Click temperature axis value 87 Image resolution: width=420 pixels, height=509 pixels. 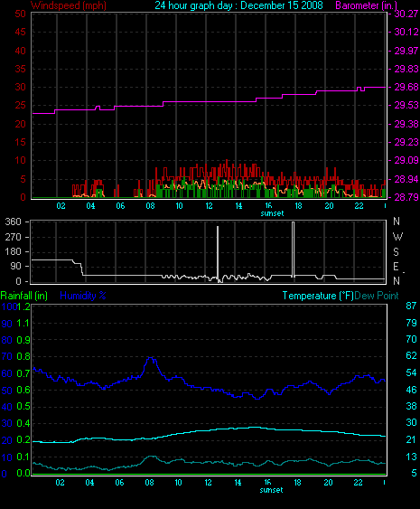click(x=411, y=306)
